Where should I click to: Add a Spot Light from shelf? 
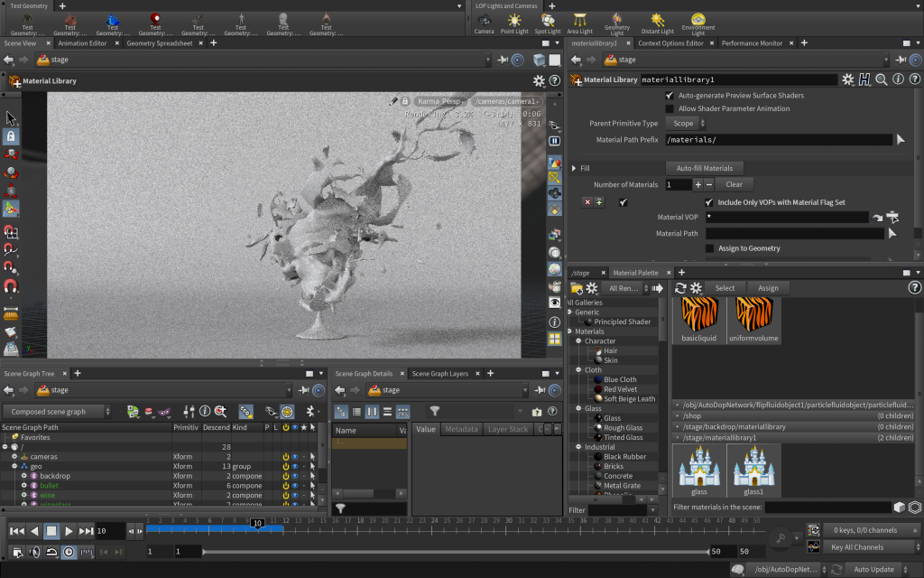[x=548, y=23]
